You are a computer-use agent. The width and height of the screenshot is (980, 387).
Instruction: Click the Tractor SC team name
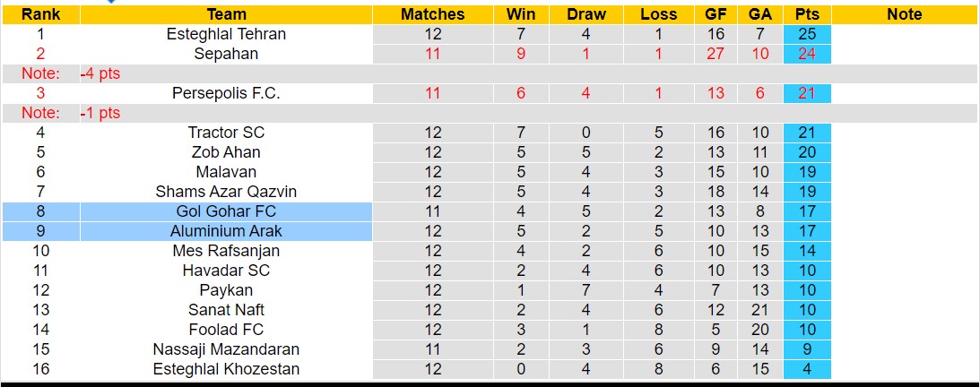click(226, 133)
